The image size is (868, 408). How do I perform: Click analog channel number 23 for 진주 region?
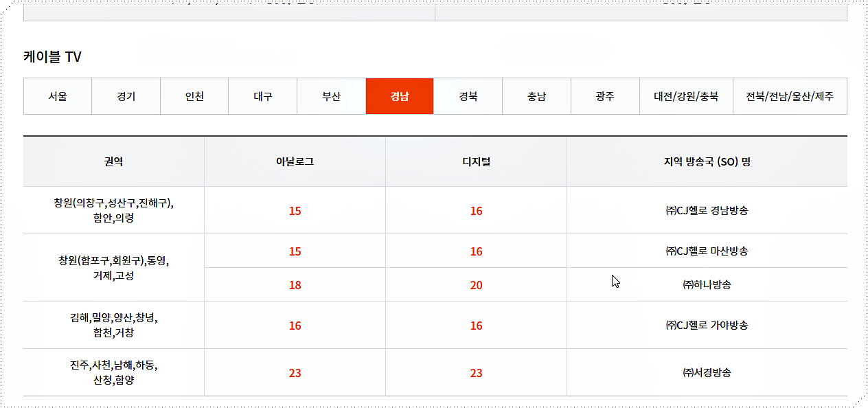295,372
